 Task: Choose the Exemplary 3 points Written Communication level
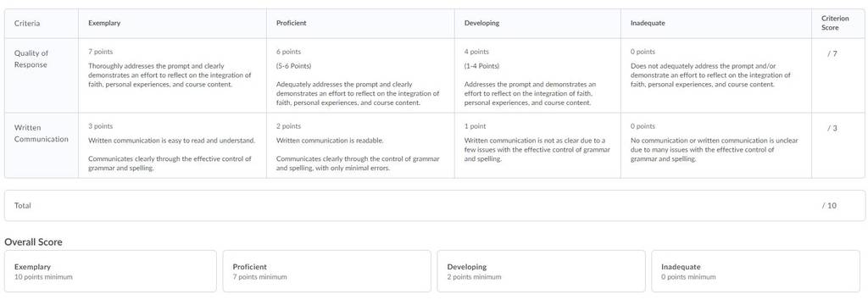[x=172, y=146]
